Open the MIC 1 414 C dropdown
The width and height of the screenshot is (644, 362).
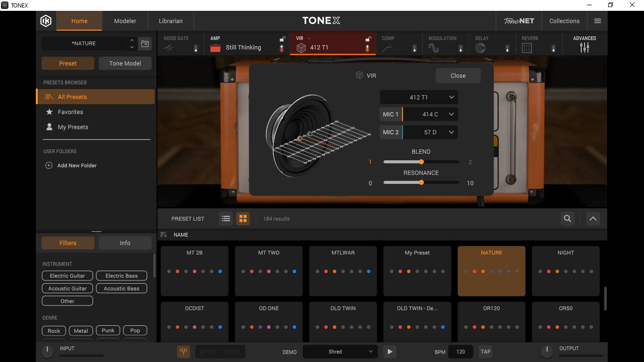(x=430, y=114)
